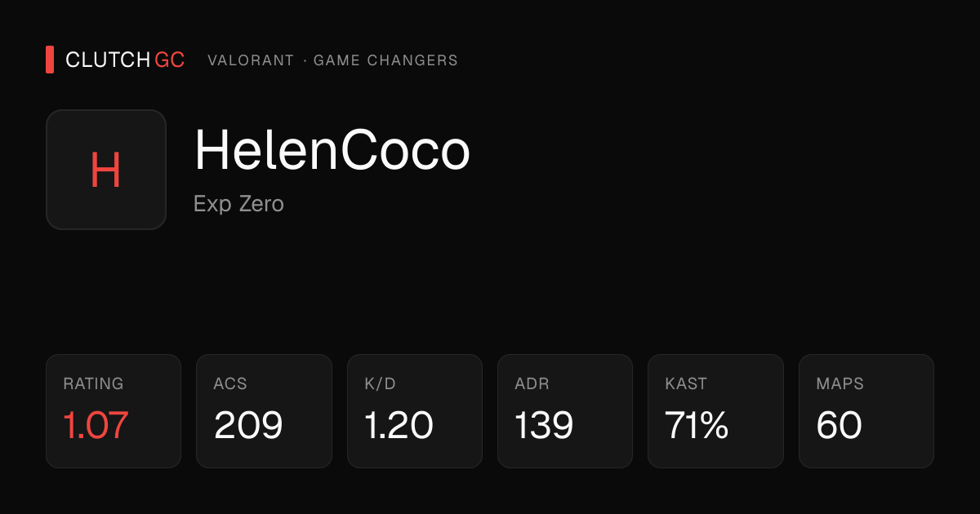Click the red bar logo mark

(50, 60)
